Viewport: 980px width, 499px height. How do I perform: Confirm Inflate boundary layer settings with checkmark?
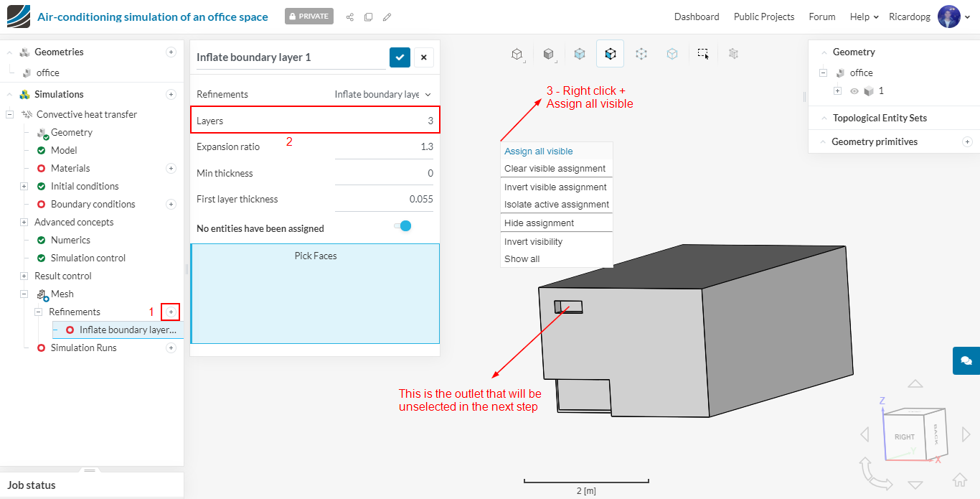coord(400,57)
